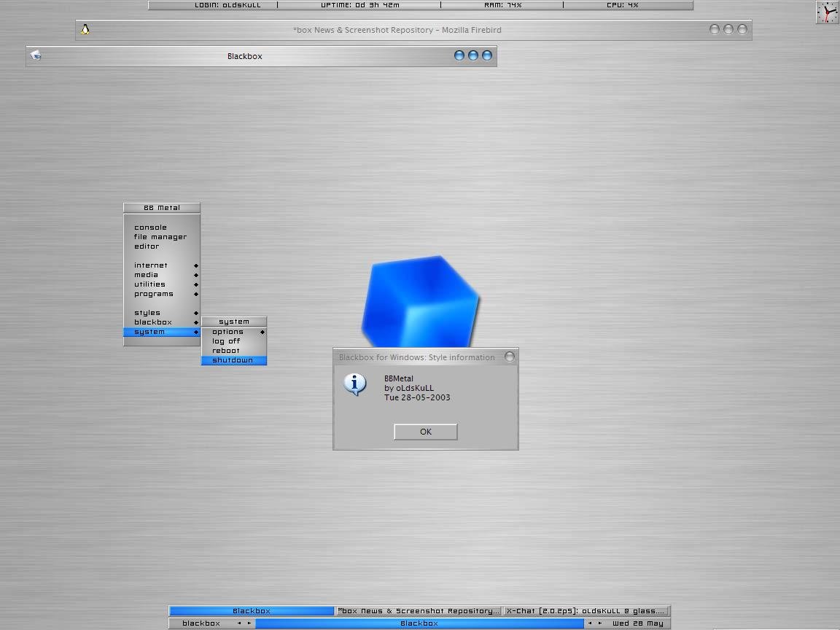
Task: Click the wed 28 may date display
Action: (637, 623)
